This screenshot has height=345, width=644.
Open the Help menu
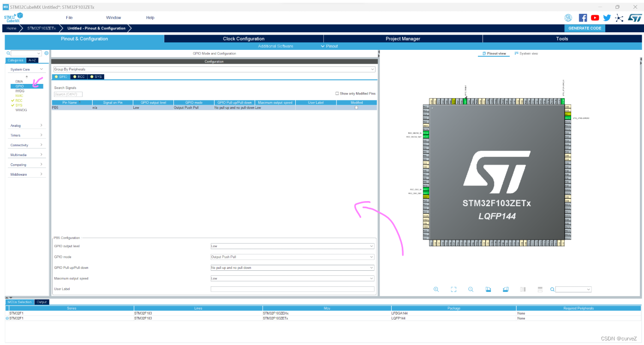pyautogui.click(x=150, y=18)
